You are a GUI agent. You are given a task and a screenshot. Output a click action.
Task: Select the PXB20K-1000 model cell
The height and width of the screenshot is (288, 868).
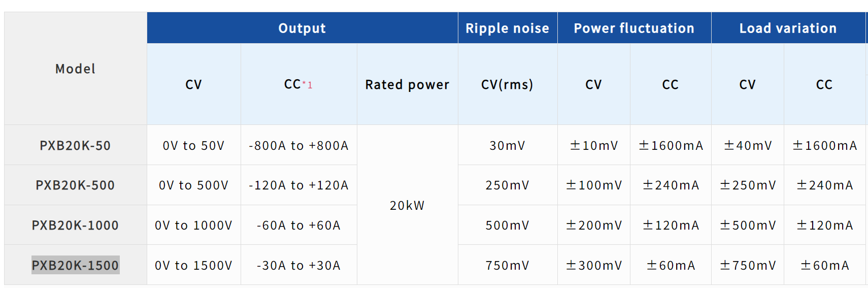pyautogui.click(x=75, y=226)
